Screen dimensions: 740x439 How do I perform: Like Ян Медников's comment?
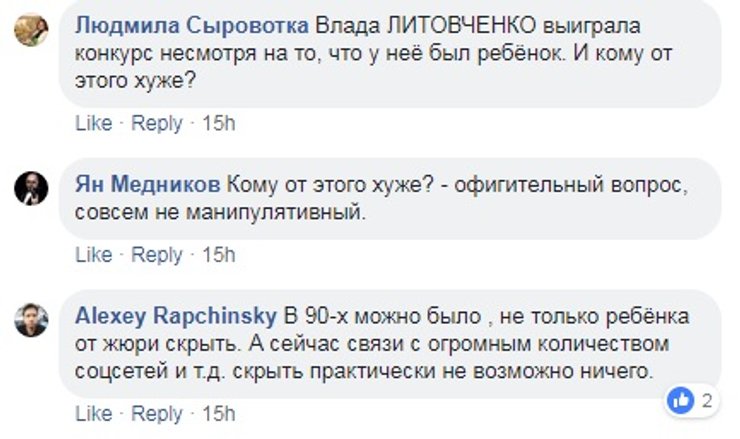coord(93,255)
